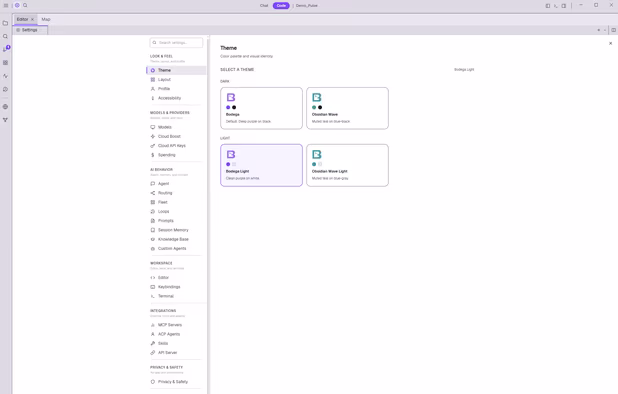Open Privacy & Safety settings
Screen dimensions: 618x394
click(x=176, y=382)
